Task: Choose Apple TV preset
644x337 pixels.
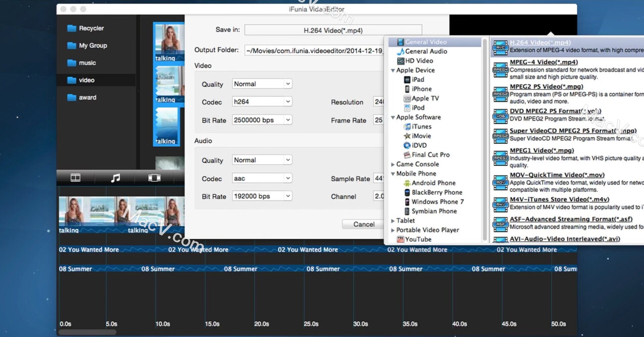Action: point(421,98)
